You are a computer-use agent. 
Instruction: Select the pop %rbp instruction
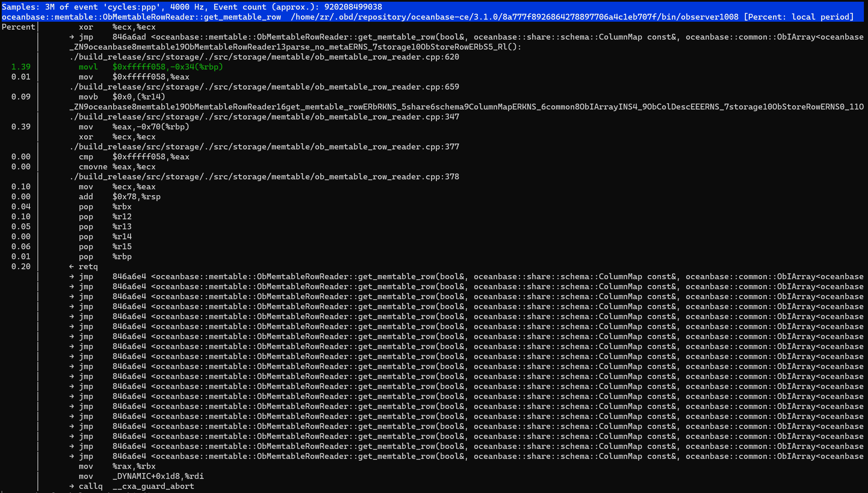(105, 256)
